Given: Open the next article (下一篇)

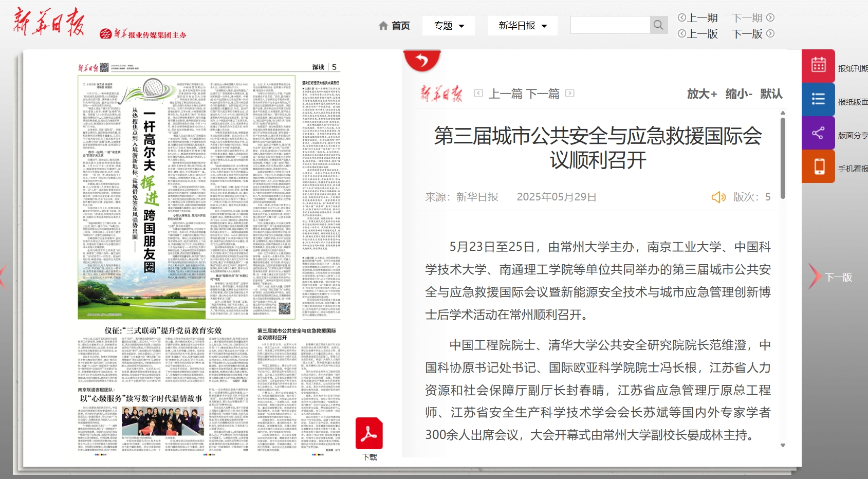Looking at the screenshot, I should pos(543,94).
